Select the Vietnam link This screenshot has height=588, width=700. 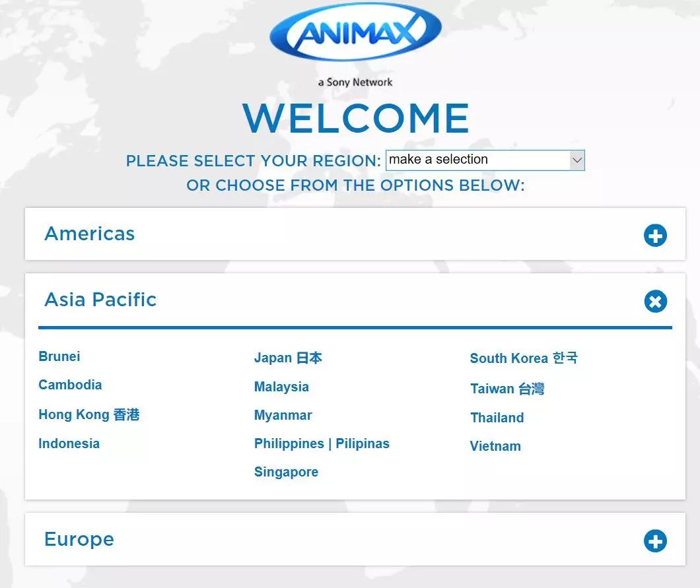click(495, 446)
